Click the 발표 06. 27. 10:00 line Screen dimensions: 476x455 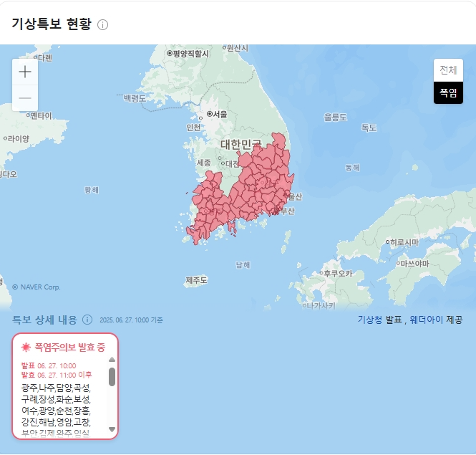(49, 366)
